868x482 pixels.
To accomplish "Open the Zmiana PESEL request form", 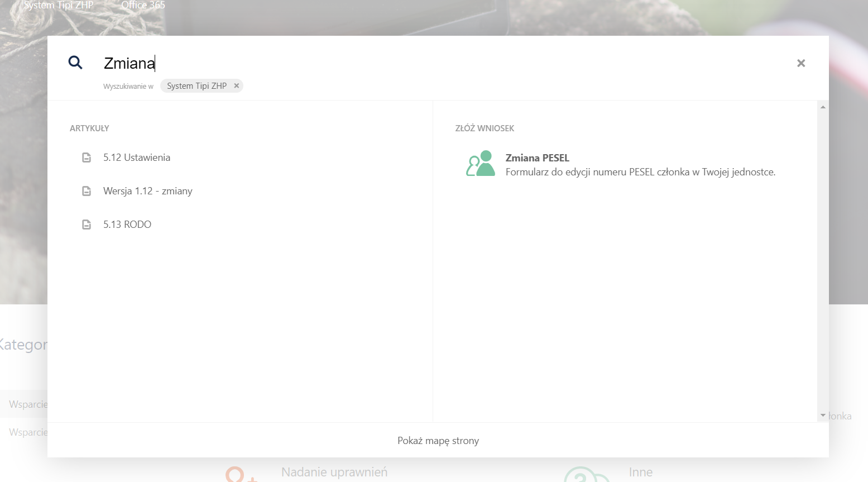I will point(537,158).
